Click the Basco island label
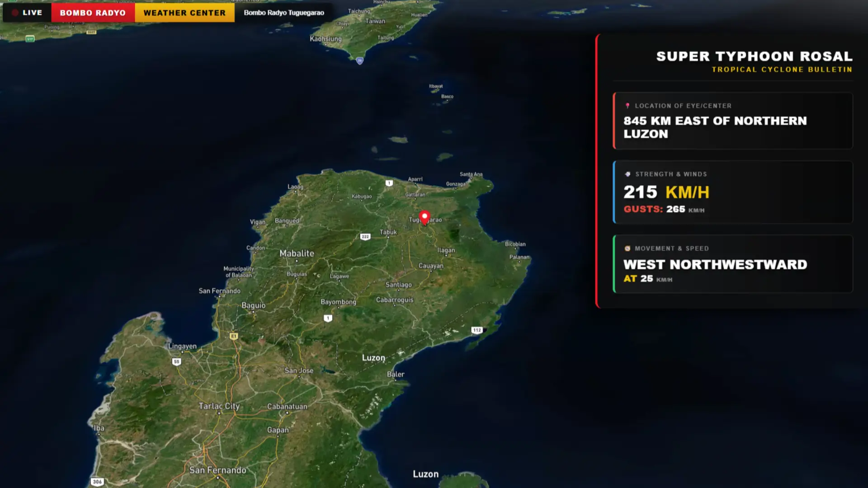Screen dimensions: 868x488 [x=447, y=96]
